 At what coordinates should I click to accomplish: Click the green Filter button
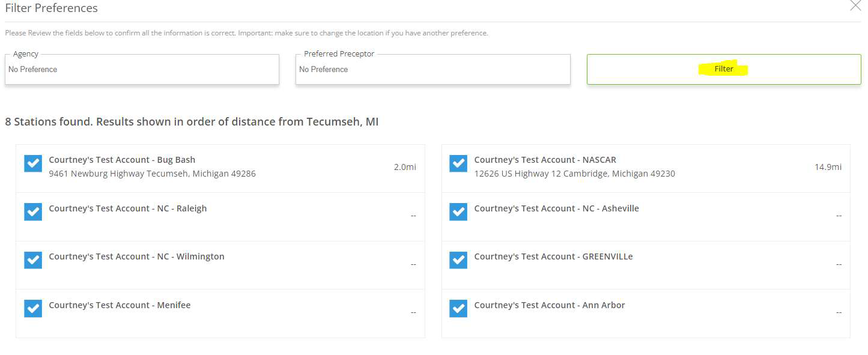pyautogui.click(x=723, y=69)
